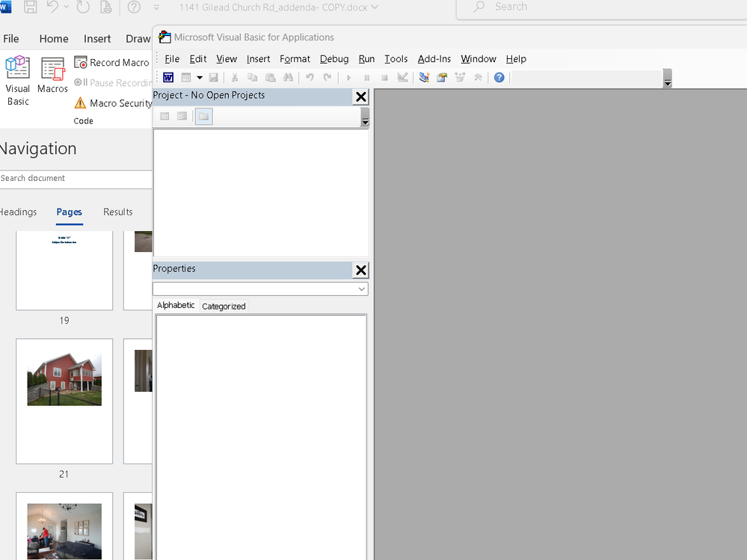747x560 pixels.
Task: Open the object combo box in Properties window
Action: (260, 289)
